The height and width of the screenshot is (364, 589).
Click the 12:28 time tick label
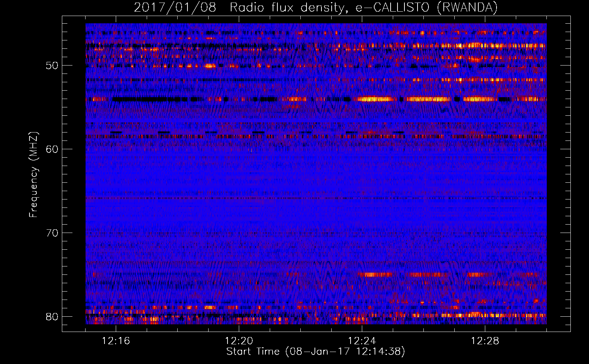[485, 341]
